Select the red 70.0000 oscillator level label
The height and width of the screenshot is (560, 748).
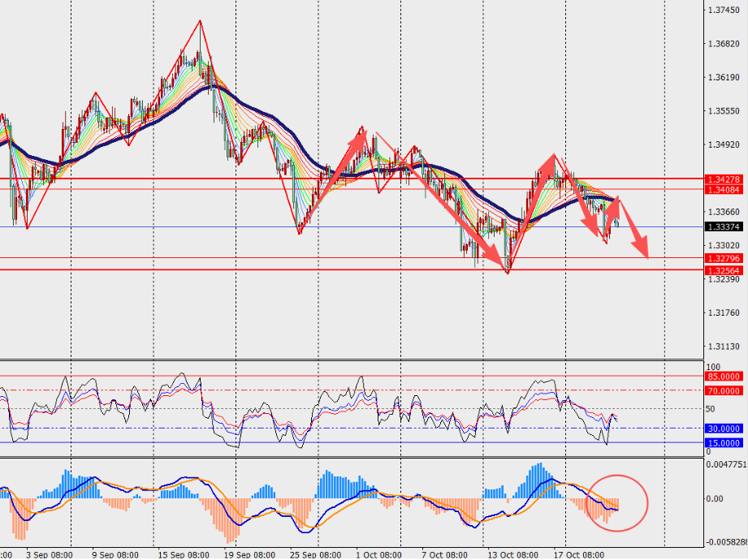(723, 390)
